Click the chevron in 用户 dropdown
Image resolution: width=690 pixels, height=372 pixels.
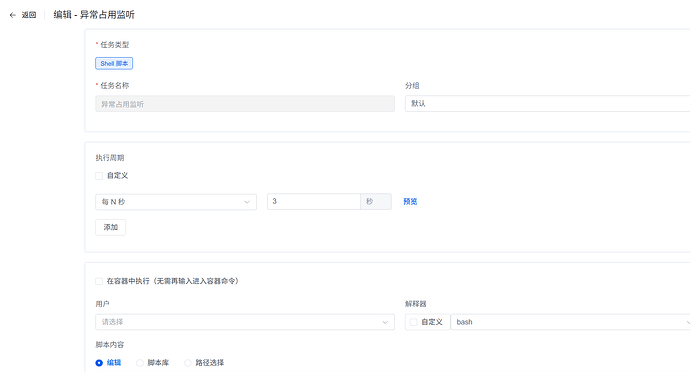click(385, 322)
